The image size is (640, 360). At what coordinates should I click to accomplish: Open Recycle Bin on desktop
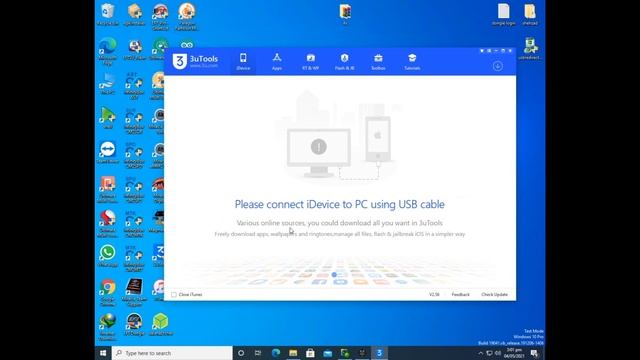coord(108,15)
